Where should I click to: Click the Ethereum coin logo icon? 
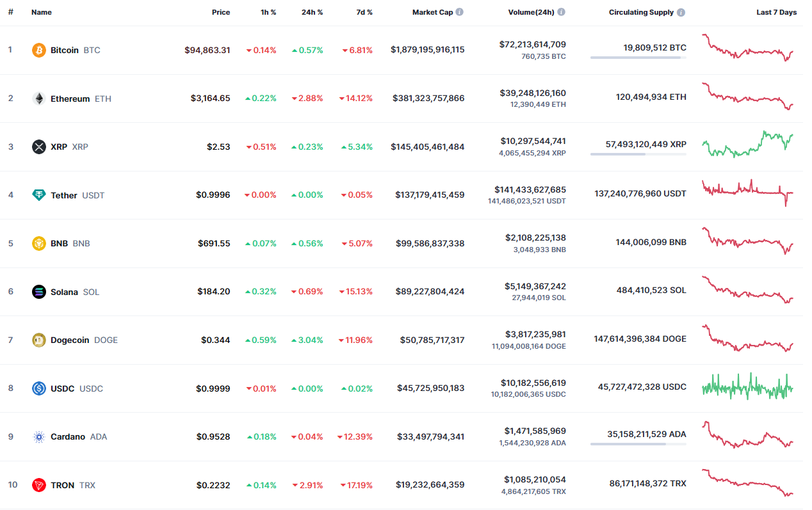click(39, 99)
